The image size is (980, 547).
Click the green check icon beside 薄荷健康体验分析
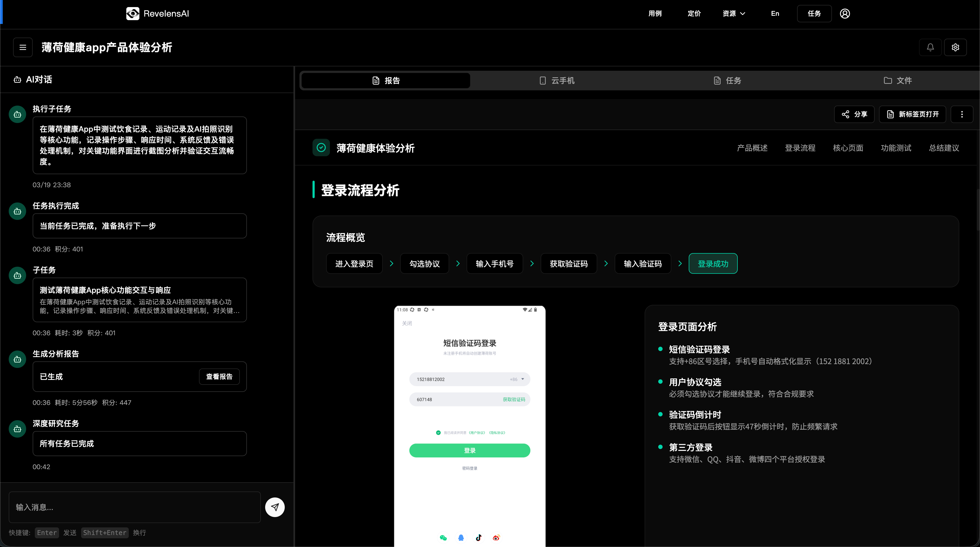coord(321,147)
